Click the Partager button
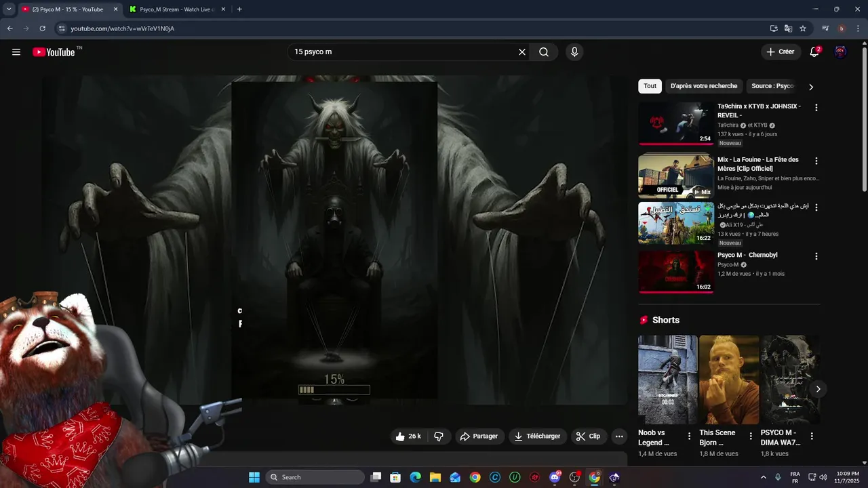This screenshot has width=868, height=488. 479,436
